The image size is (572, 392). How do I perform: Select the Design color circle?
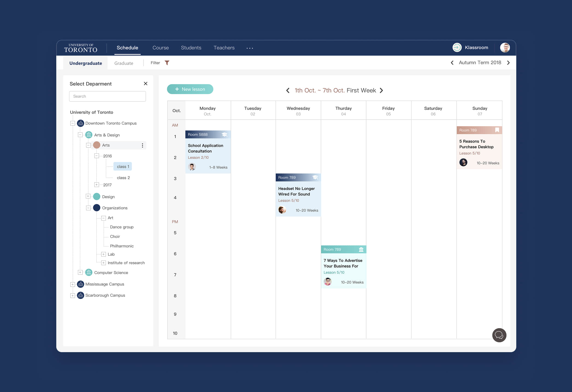point(97,197)
